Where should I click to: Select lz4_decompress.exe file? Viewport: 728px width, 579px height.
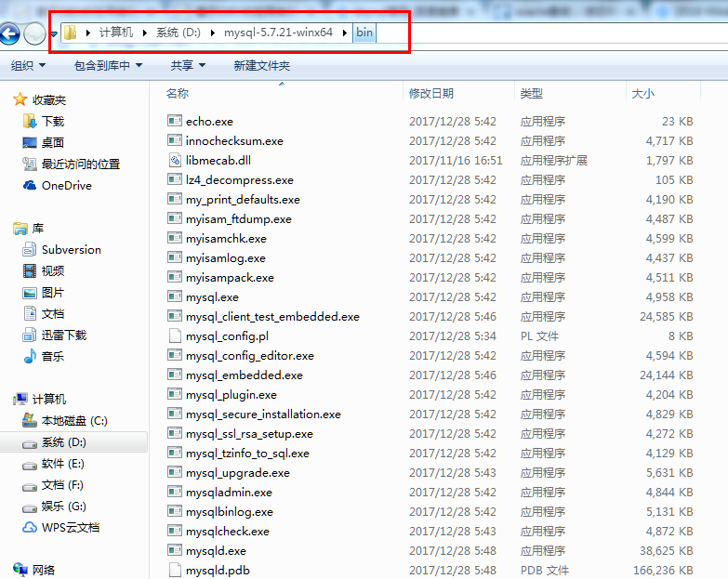tap(240, 179)
